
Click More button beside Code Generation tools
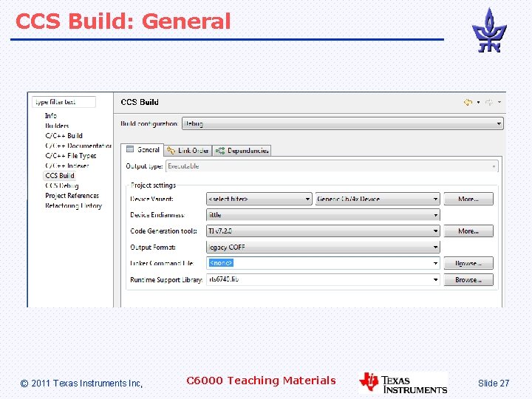click(468, 231)
